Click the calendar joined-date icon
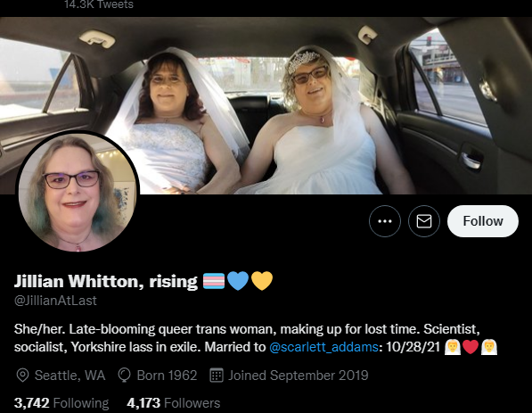The width and height of the screenshot is (532, 413). tap(217, 376)
